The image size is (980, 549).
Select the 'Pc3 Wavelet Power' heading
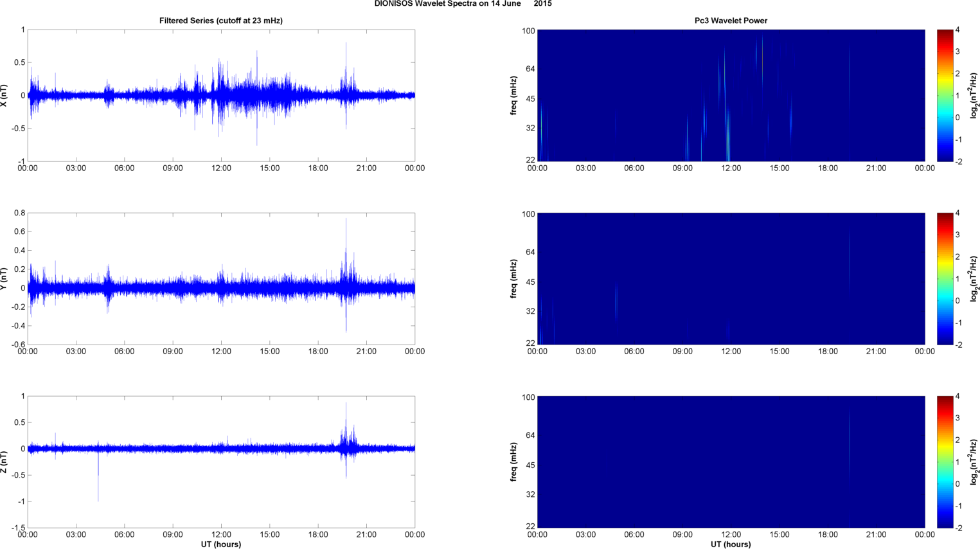pyautogui.click(x=731, y=21)
